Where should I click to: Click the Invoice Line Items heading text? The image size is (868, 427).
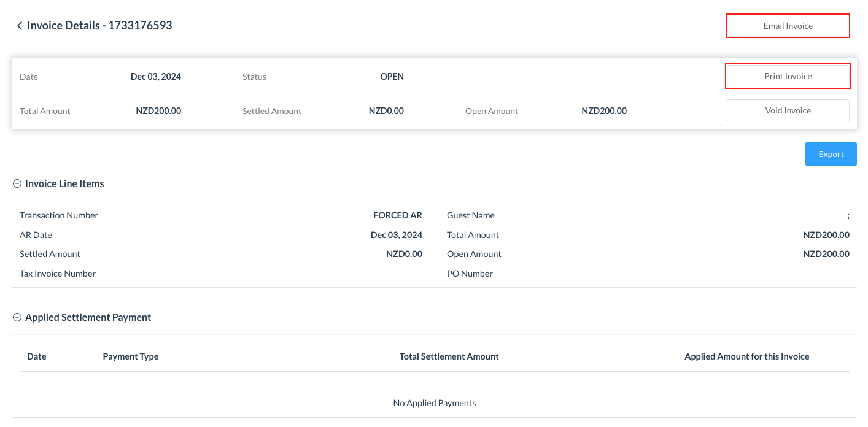tap(64, 183)
